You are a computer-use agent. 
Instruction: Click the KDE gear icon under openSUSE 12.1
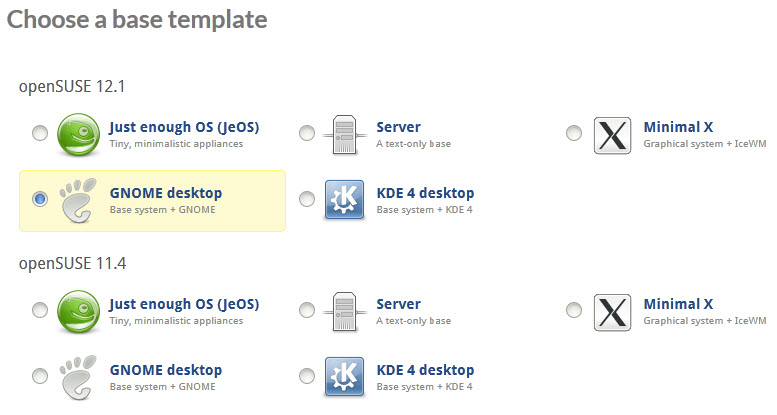pyautogui.click(x=344, y=200)
